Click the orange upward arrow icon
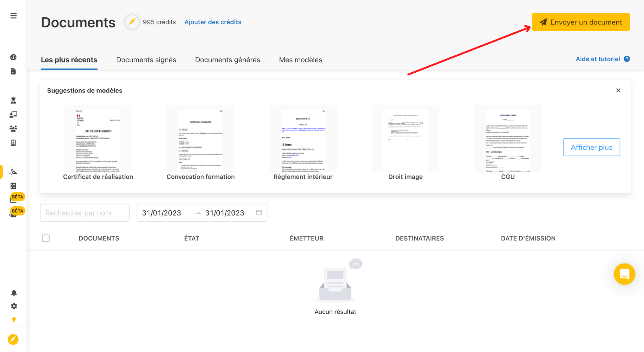The image size is (644, 352). point(14,320)
